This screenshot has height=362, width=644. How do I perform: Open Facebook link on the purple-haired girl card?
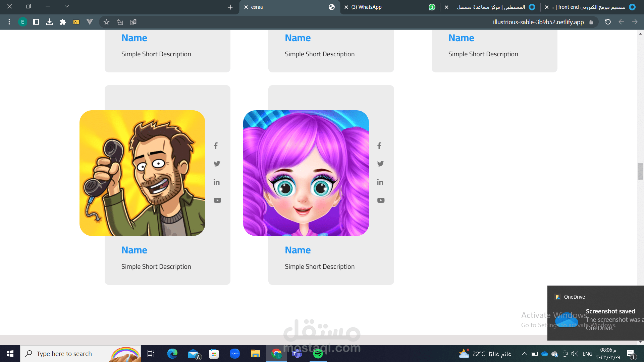(379, 146)
